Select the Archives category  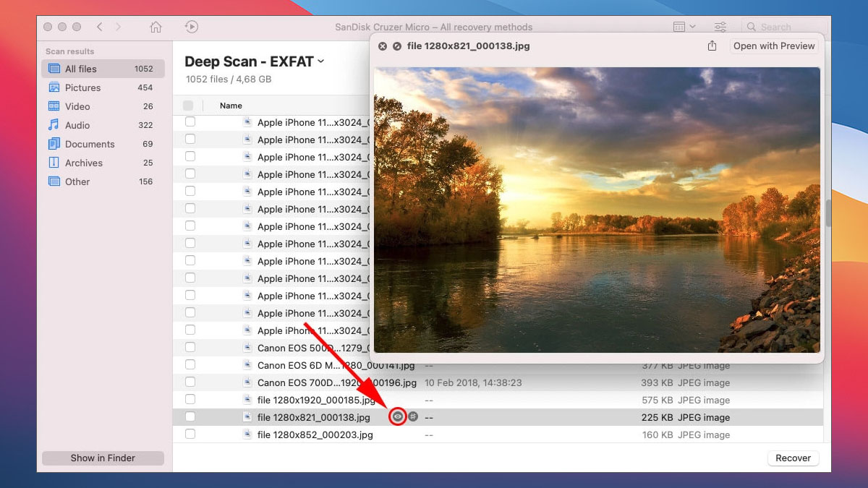103,163
